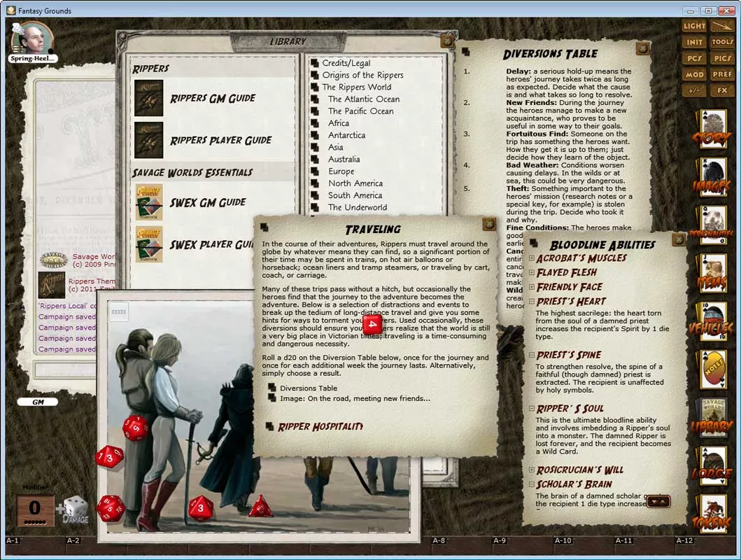Open the Europe entry
This screenshot has width=741, height=560.
click(x=332, y=171)
